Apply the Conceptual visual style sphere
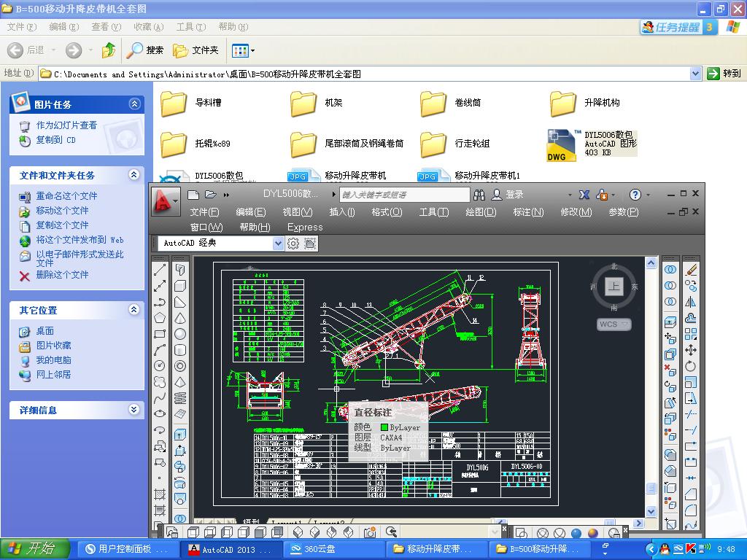The height and width of the screenshot is (560, 747). pyautogui.click(x=593, y=533)
